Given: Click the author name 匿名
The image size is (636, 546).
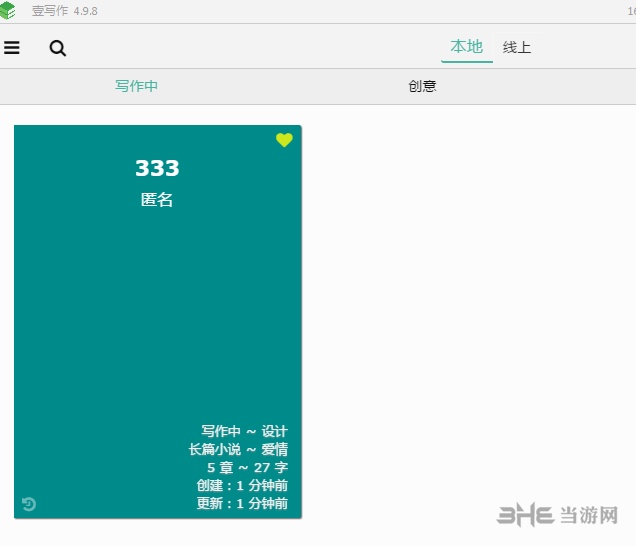Looking at the screenshot, I should click(157, 200).
